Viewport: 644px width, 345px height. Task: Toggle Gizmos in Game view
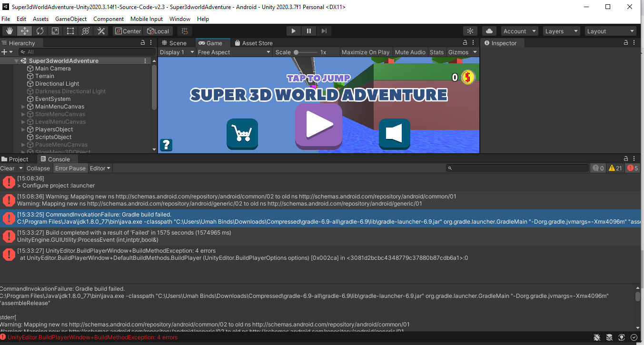(458, 52)
